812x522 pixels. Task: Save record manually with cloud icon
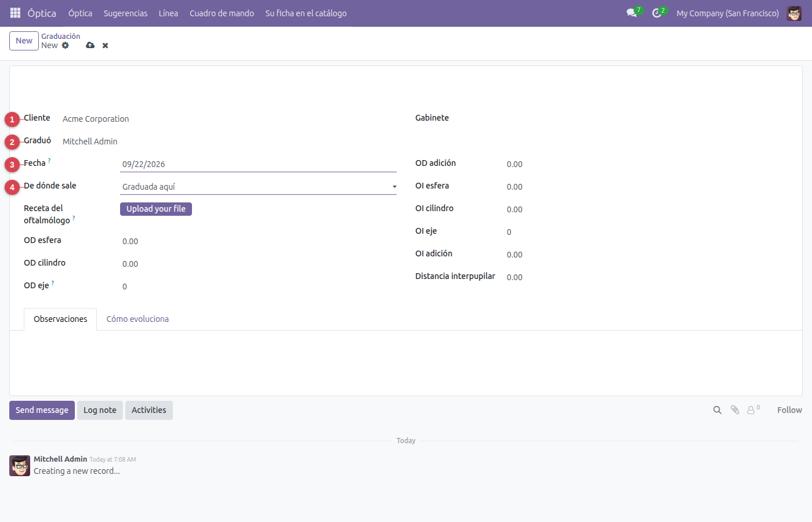pos(90,45)
